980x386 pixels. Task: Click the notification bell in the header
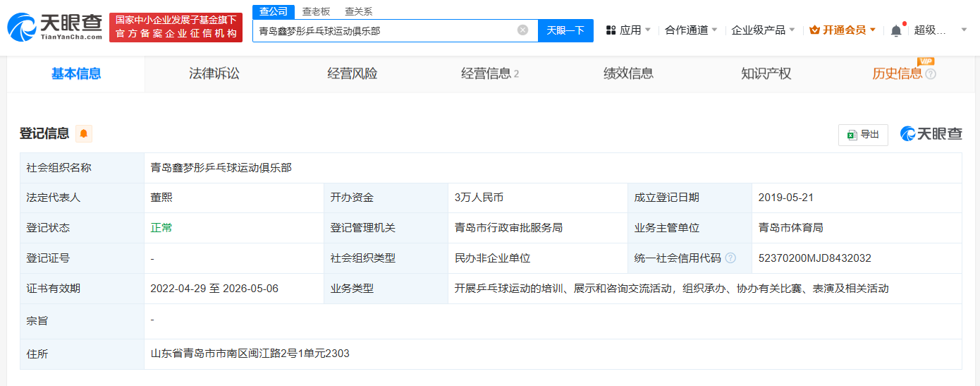pos(896,30)
